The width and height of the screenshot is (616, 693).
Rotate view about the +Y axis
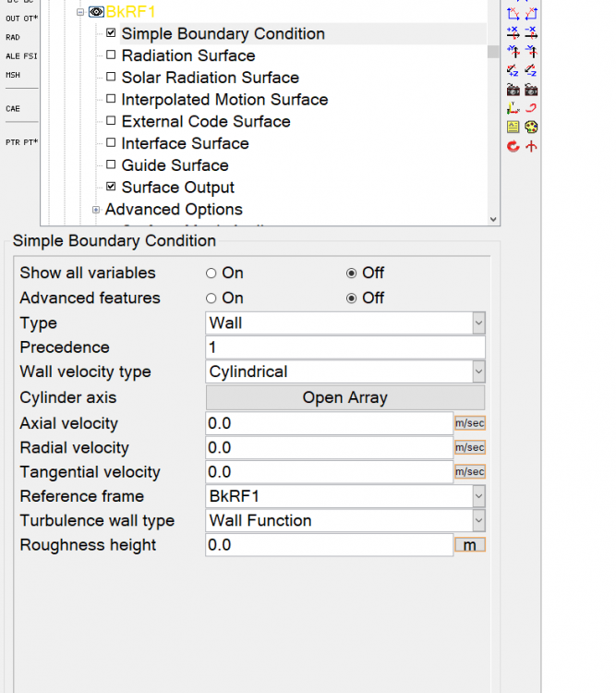tap(513, 52)
